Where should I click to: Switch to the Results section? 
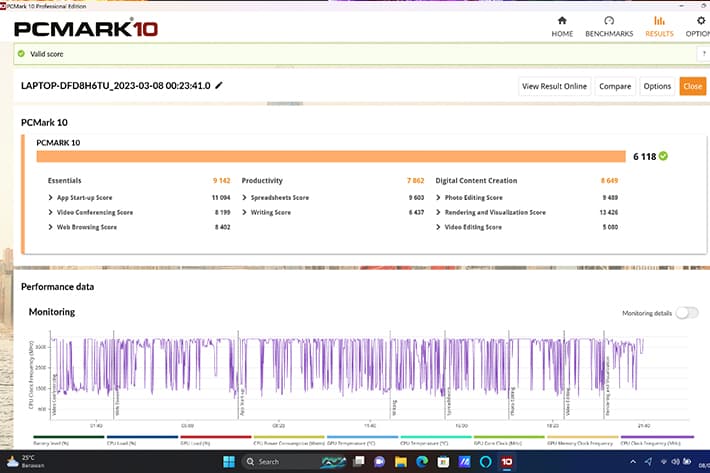[x=659, y=27]
